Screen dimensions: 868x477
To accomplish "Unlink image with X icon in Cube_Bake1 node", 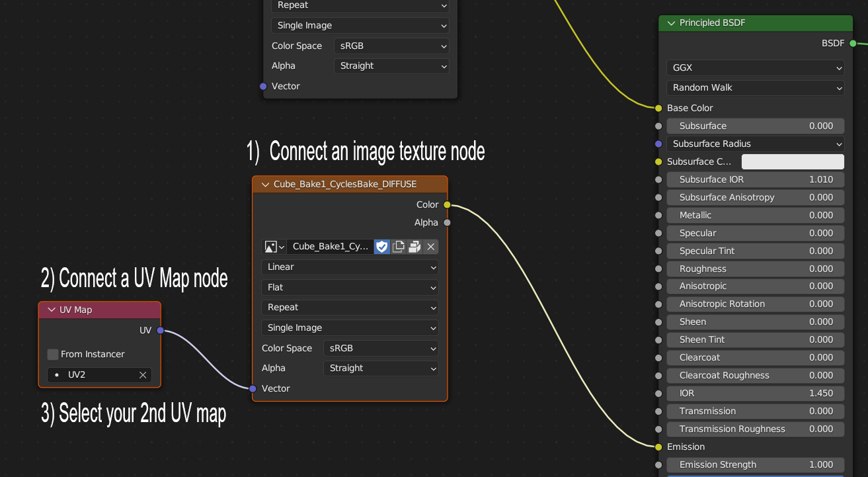I will [x=431, y=247].
